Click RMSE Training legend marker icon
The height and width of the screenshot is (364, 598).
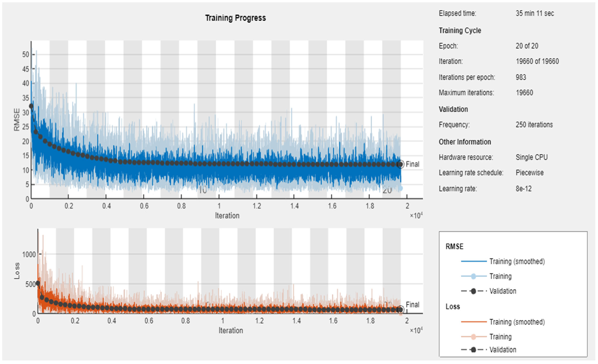pyautogui.click(x=473, y=276)
